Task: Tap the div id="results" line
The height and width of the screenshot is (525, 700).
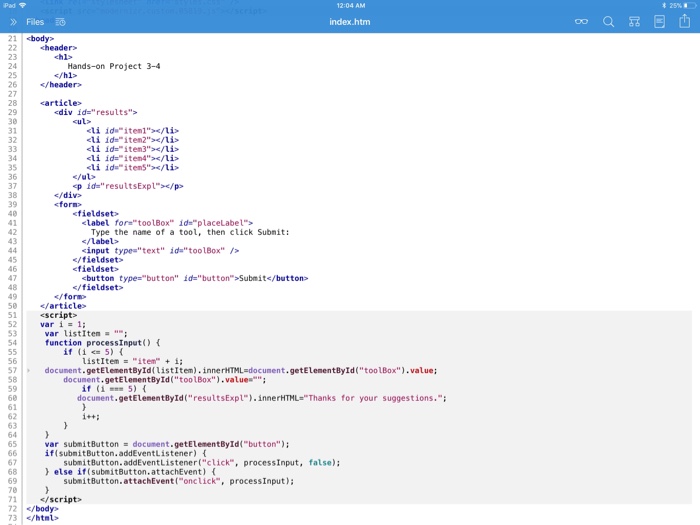Action: [96, 112]
